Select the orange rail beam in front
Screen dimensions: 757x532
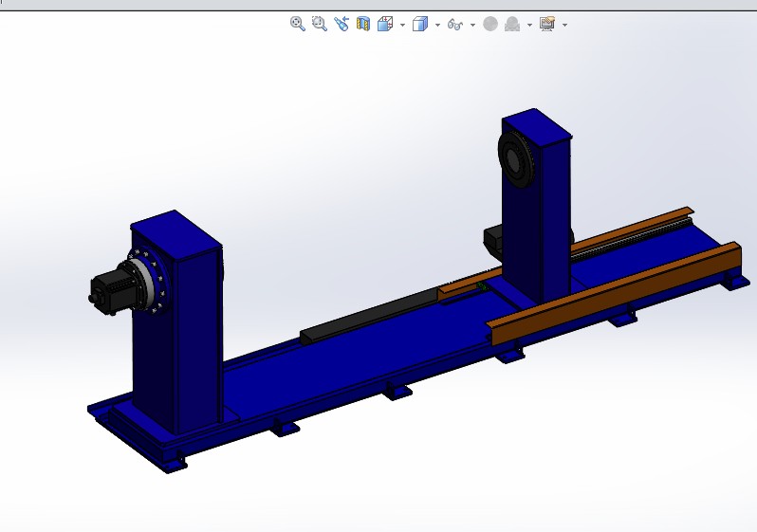(x=613, y=295)
